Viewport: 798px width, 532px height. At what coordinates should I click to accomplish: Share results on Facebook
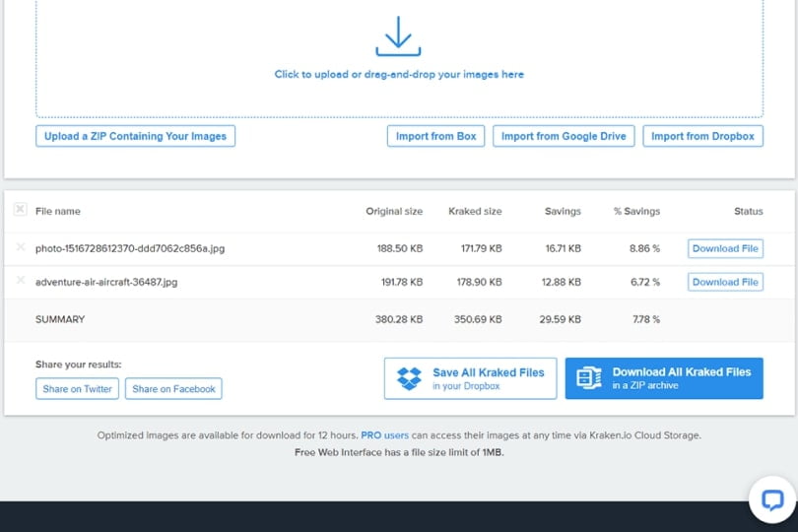pyautogui.click(x=173, y=388)
